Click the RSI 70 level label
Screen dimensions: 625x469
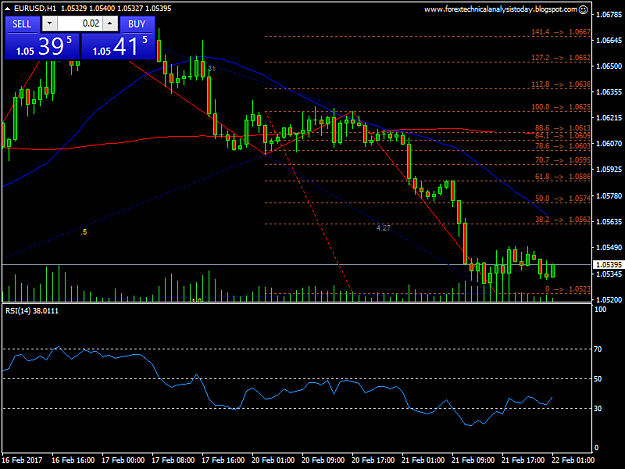(x=597, y=349)
